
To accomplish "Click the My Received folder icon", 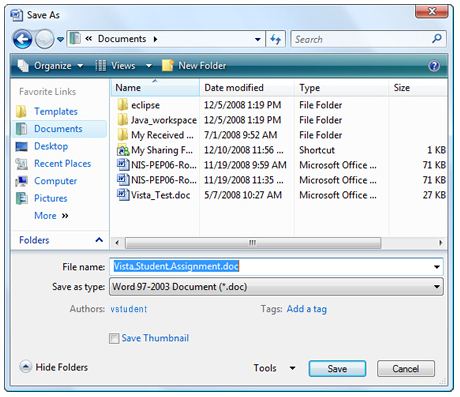I will pyautogui.click(x=123, y=135).
